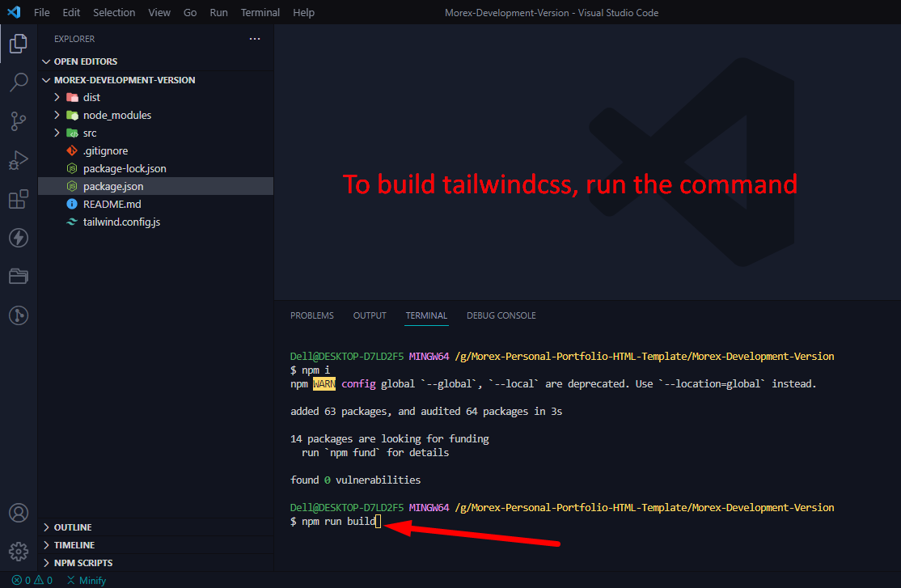Switch to the Output tab
The width and height of the screenshot is (901, 588).
coord(370,315)
